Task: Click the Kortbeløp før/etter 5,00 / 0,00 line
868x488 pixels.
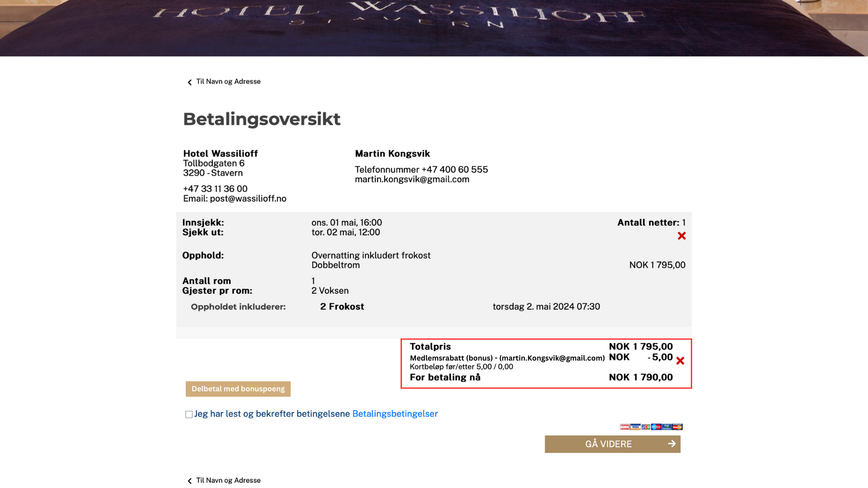Action: click(x=462, y=367)
